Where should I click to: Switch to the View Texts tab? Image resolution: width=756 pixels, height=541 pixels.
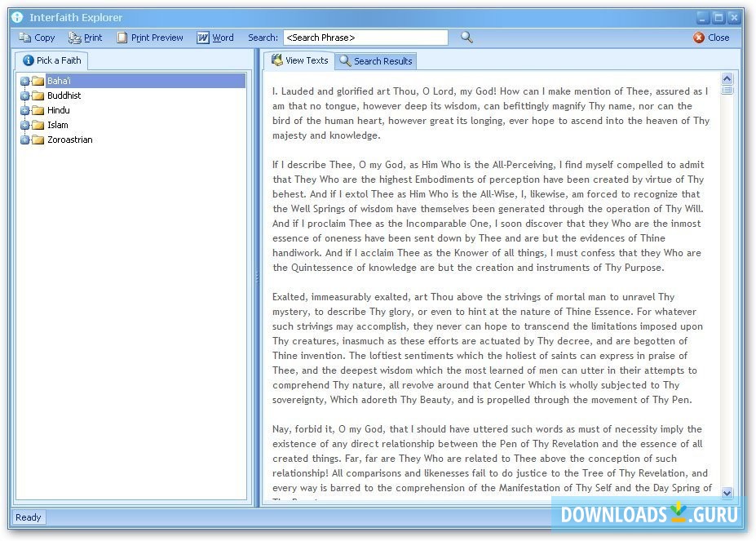pyautogui.click(x=299, y=60)
